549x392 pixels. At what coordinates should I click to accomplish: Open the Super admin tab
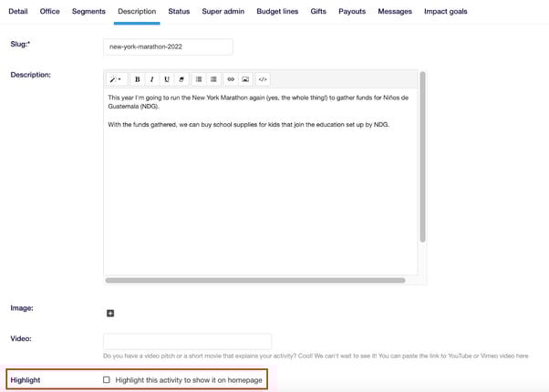click(x=223, y=12)
